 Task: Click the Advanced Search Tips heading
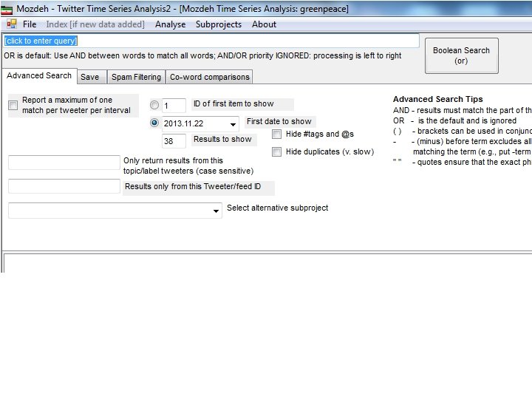(x=437, y=99)
